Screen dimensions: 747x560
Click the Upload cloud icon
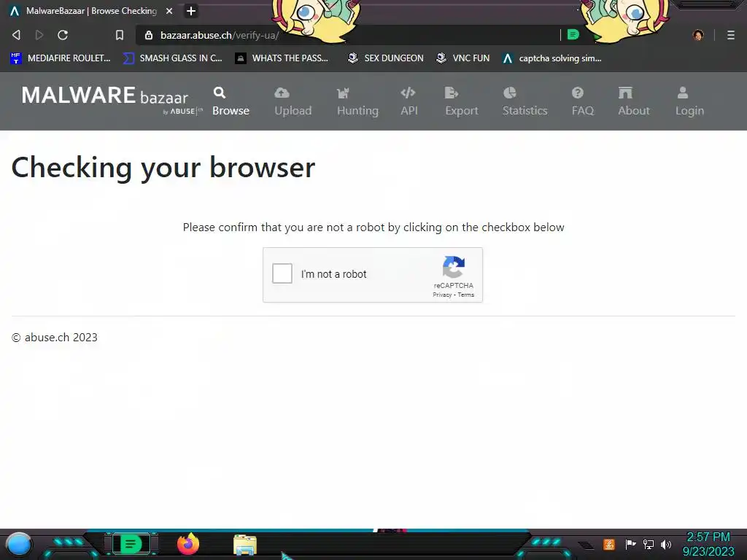(x=282, y=93)
